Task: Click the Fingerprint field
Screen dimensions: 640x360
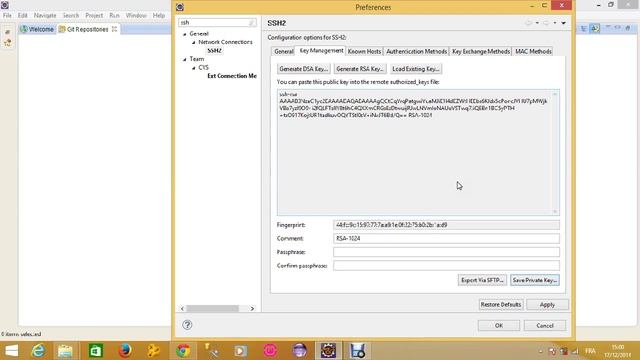Action: tap(446, 225)
